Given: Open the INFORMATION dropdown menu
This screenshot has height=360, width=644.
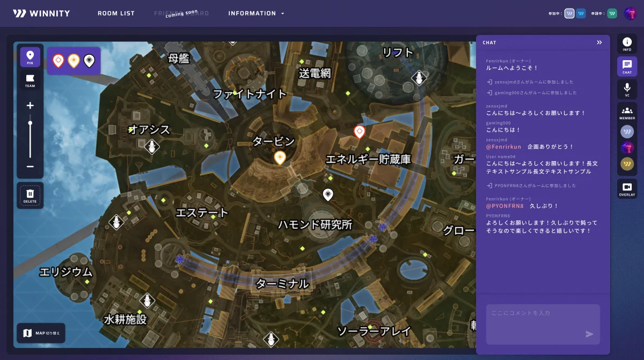Looking at the screenshot, I should click(x=256, y=13).
